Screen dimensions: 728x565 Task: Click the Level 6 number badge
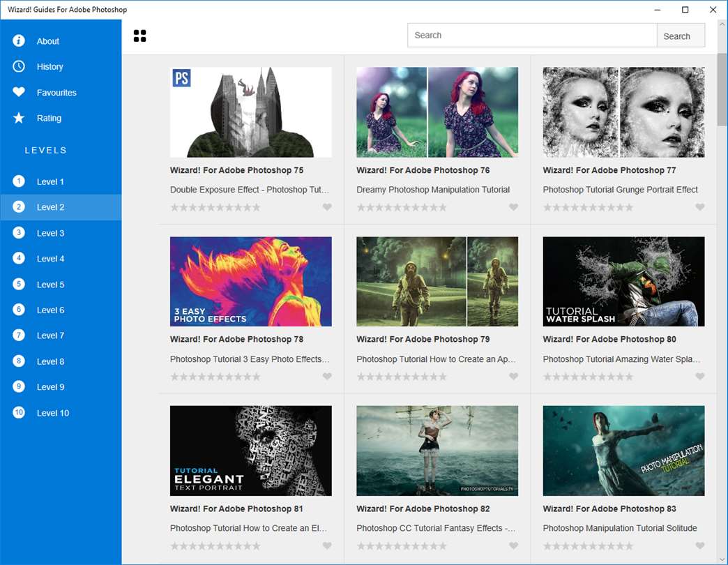click(19, 310)
